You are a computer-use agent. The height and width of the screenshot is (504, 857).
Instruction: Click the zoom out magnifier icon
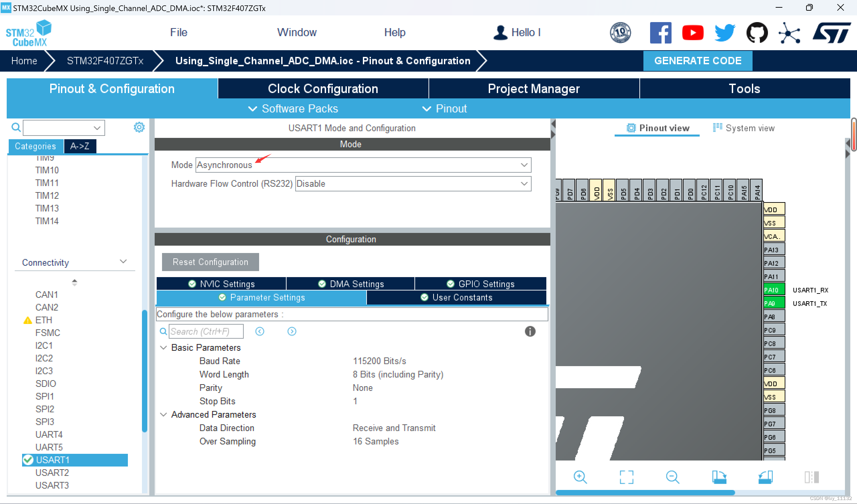click(672, 477)
